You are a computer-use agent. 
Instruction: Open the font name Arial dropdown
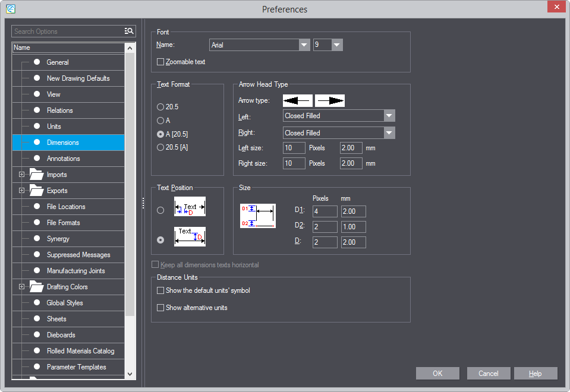coord(304,45)
